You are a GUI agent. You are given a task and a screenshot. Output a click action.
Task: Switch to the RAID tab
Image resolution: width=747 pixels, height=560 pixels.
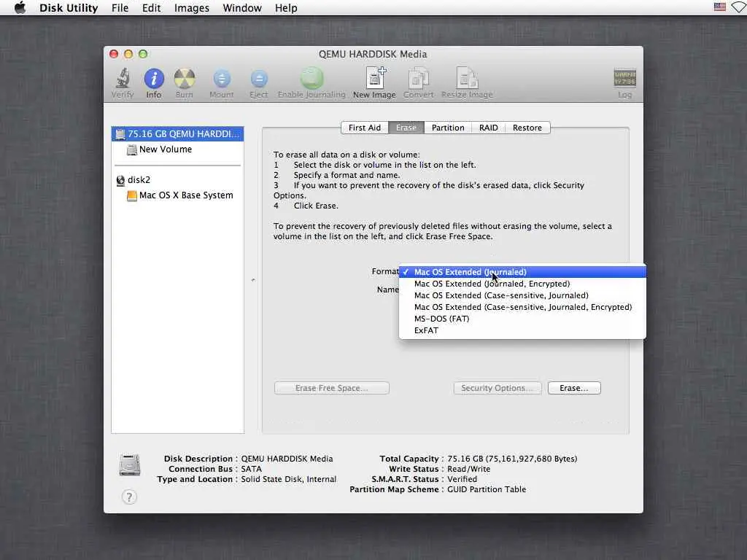488,128
